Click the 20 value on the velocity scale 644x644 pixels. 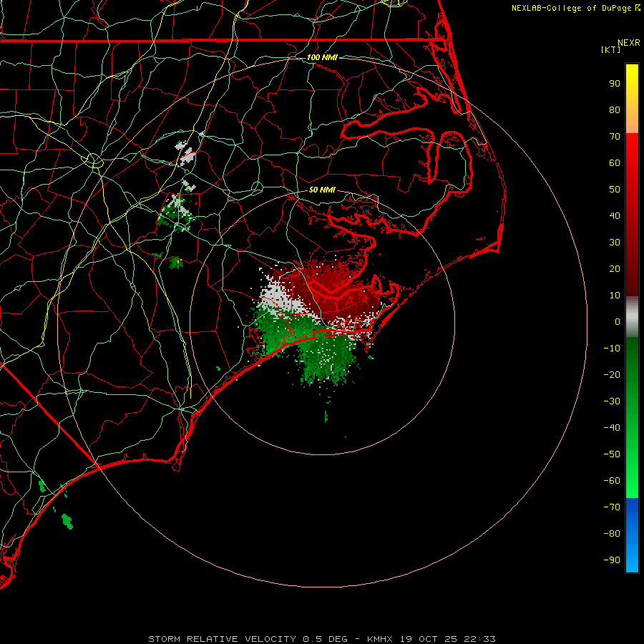[x=615, y=269]
